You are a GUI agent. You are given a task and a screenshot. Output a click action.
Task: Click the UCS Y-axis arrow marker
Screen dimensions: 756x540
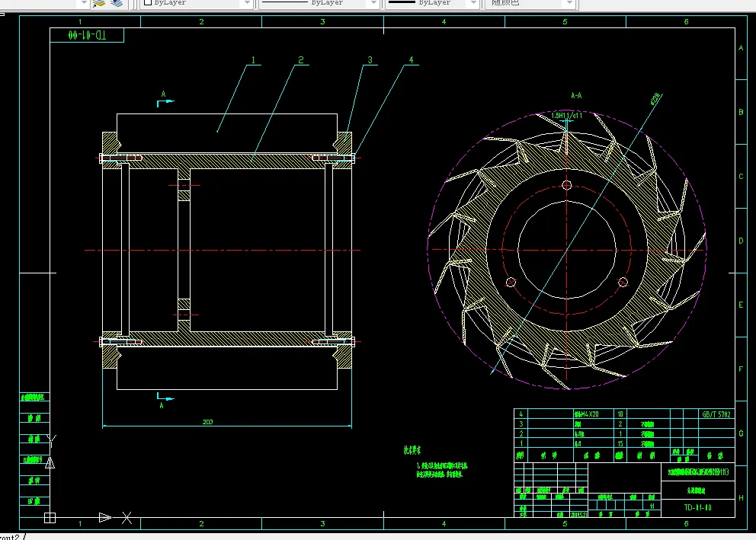(50, 463)
